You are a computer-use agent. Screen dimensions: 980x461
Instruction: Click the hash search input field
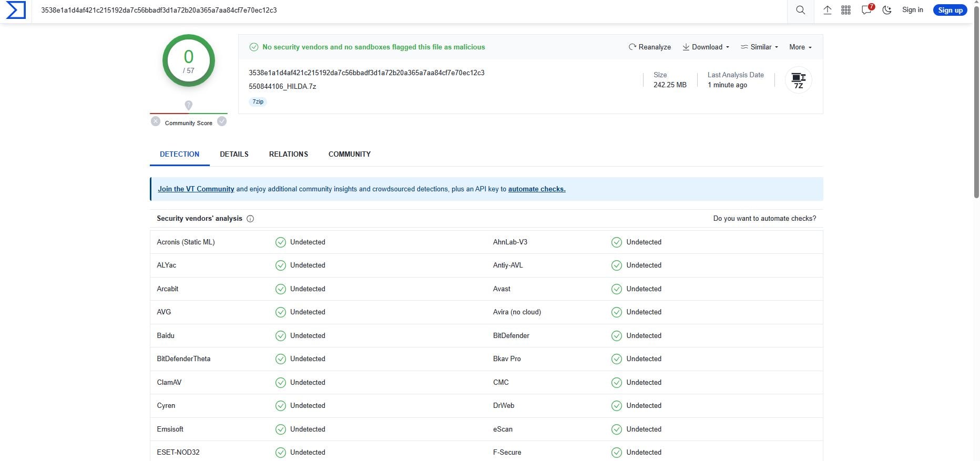pyautogui.click(x=410, y=11)
